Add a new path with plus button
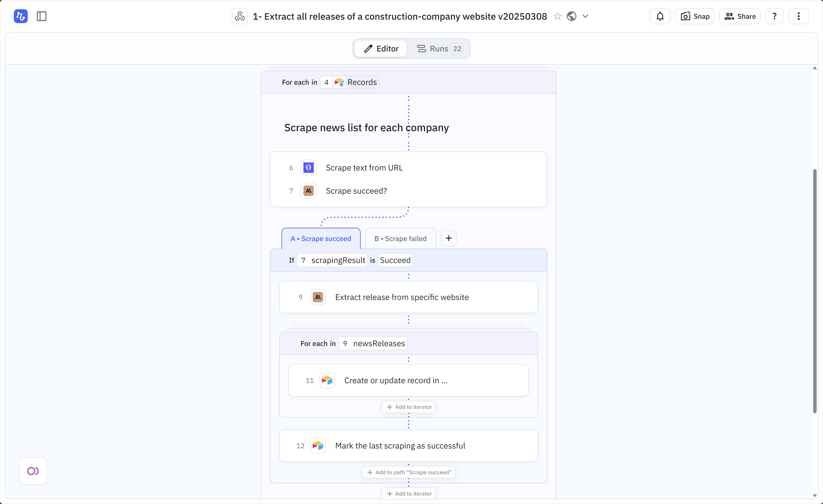 448,238
